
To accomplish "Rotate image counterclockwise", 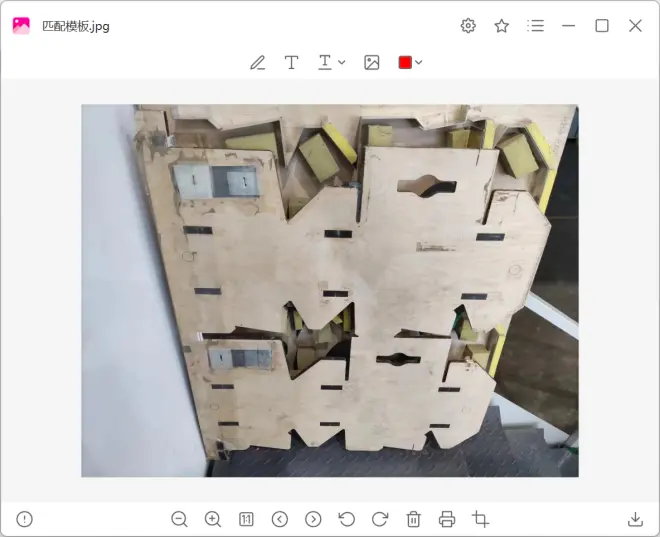I will (347, 519).
